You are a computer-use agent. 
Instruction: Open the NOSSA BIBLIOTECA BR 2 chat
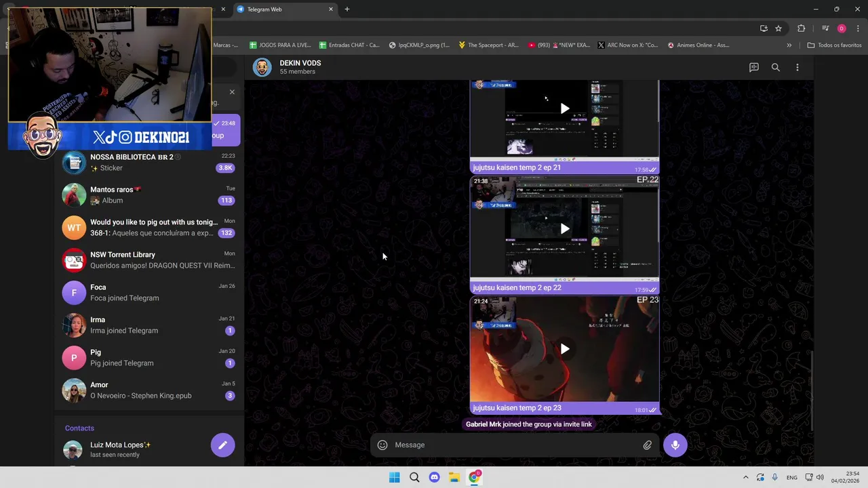click(149, 162)
